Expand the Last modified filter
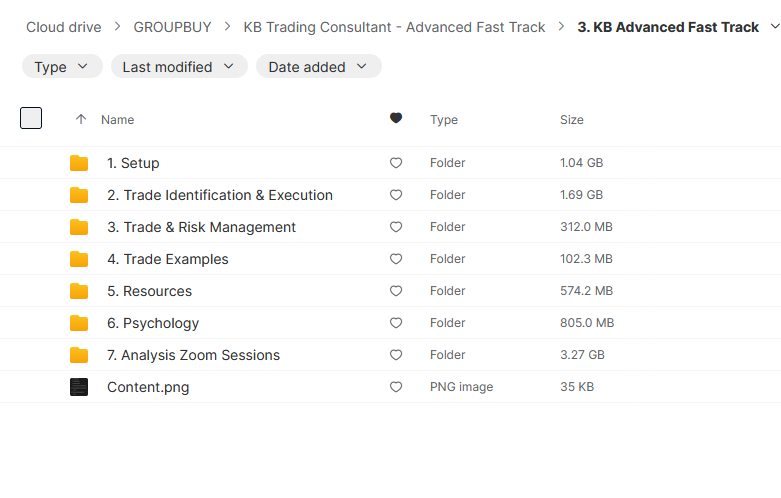This screenshot has height=498, width=781. 178,67
